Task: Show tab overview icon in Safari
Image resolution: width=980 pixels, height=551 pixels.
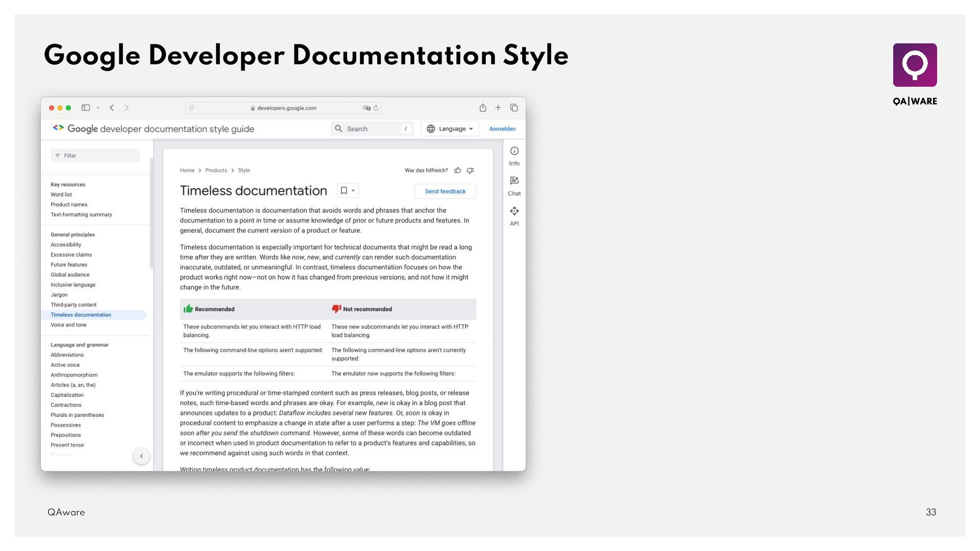Action: coord(514,108)
